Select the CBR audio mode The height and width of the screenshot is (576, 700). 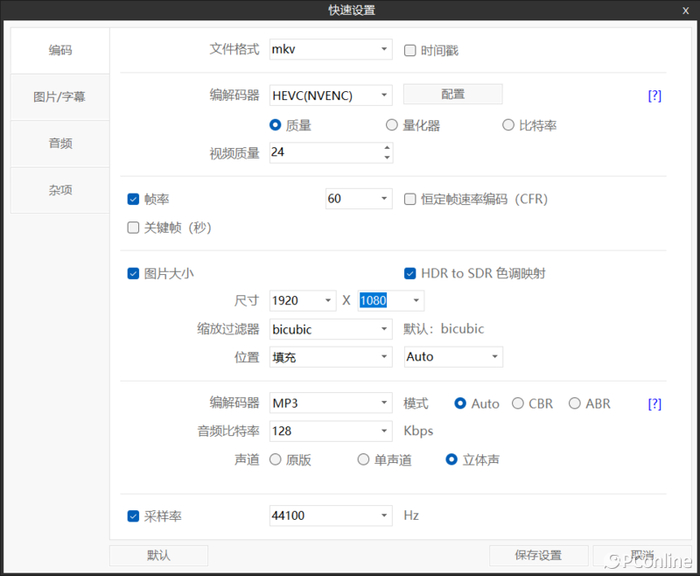[x=517, y=404]
